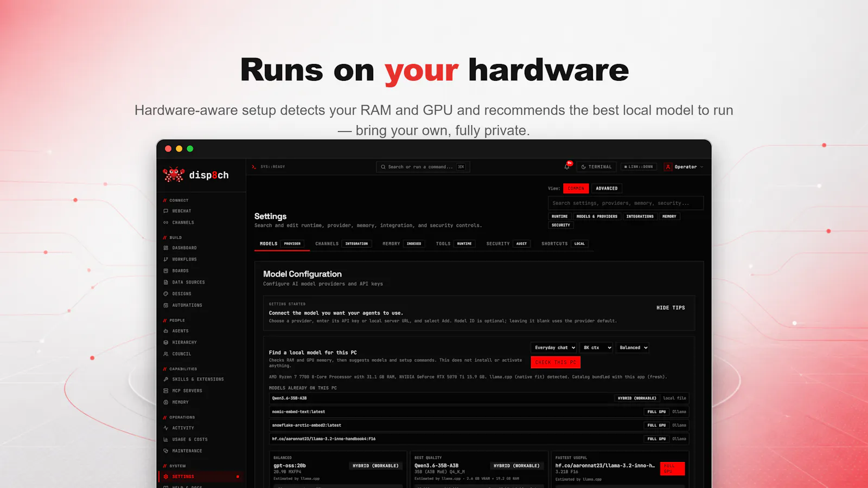The width and height of the screenshot is (868, 488).
Task: Open the Designs palette icon
Action: pyautogui.click(x=166, y=293)
